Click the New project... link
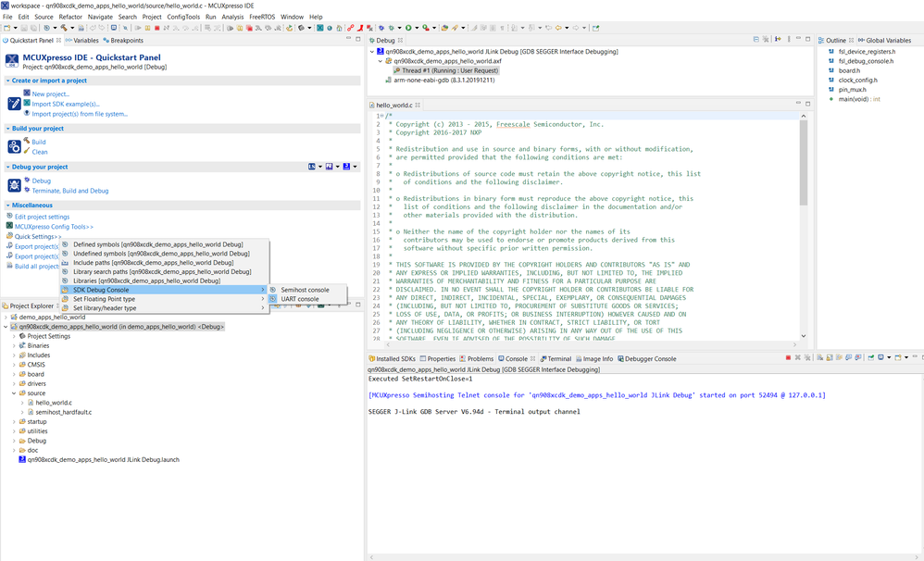The width and height of the screenshot is (924, 561). [x=51, y=94]
